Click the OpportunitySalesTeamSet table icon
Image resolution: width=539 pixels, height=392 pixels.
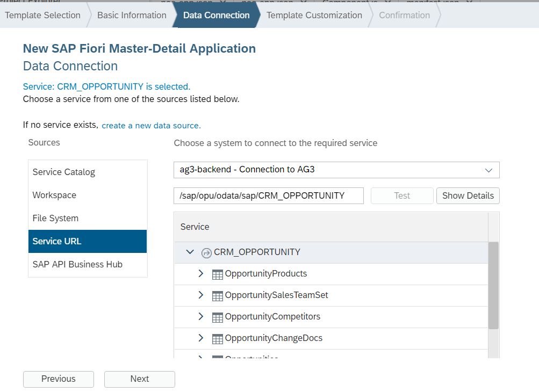[218, 295]
